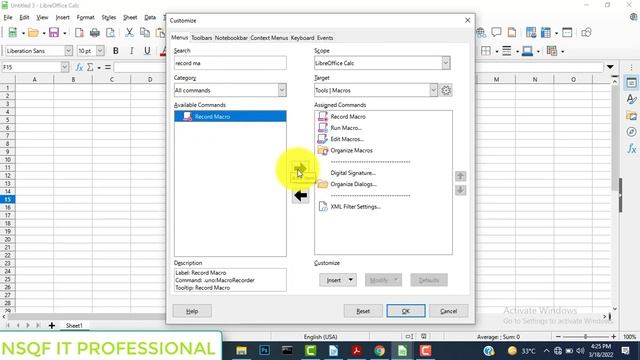
Task: Switch to the Toolbars tab
Action: pyautogui.click(x=202, y=38)
